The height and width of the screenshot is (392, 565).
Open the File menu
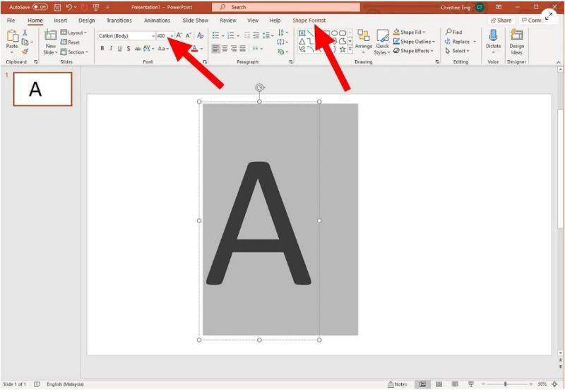coord(11,20)
